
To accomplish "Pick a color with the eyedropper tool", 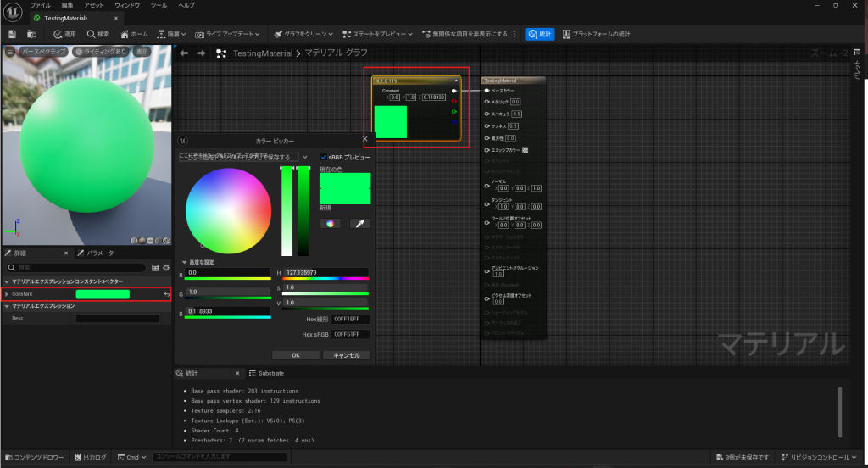I will (x=359, y=223).
